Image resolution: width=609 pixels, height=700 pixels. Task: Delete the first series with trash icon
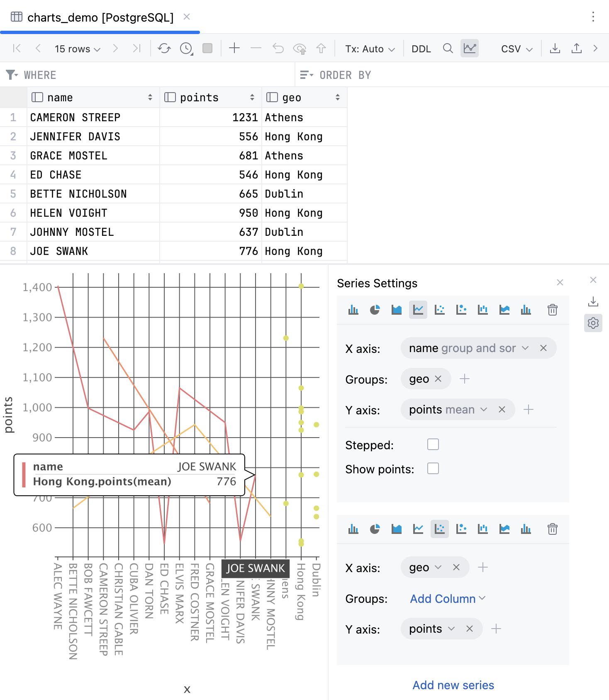552,310
